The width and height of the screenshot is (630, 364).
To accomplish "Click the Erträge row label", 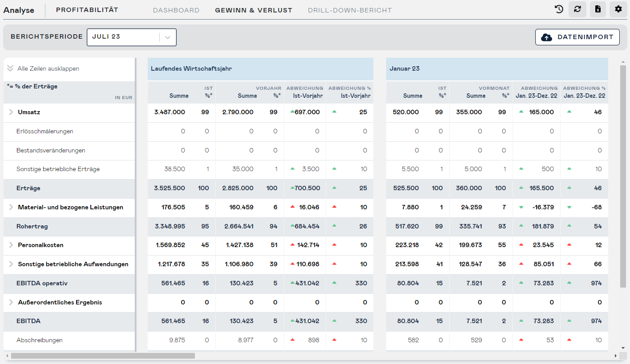I will click(x=28, y=188).
